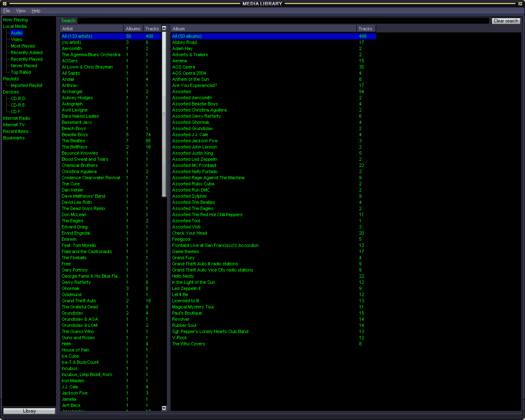The height and width of the screenshot is (420, 525).
Task: Select CD F: device
Action: point(16,112)
